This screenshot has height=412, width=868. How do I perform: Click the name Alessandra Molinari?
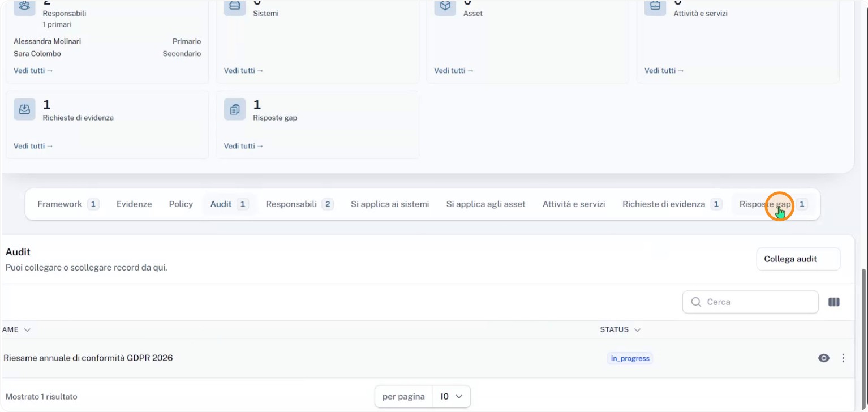pos(48,41)
